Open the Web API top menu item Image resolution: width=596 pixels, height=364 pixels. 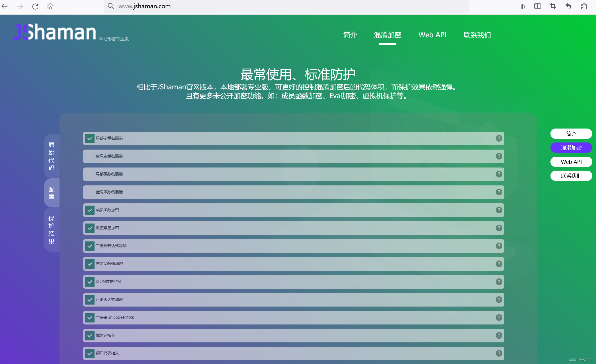(432, 35)
